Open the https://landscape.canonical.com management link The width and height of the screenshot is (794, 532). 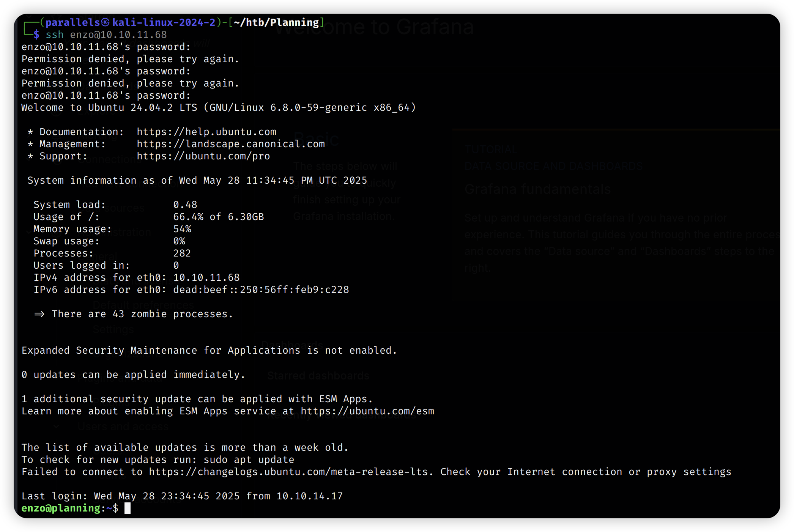click(230, 144)
